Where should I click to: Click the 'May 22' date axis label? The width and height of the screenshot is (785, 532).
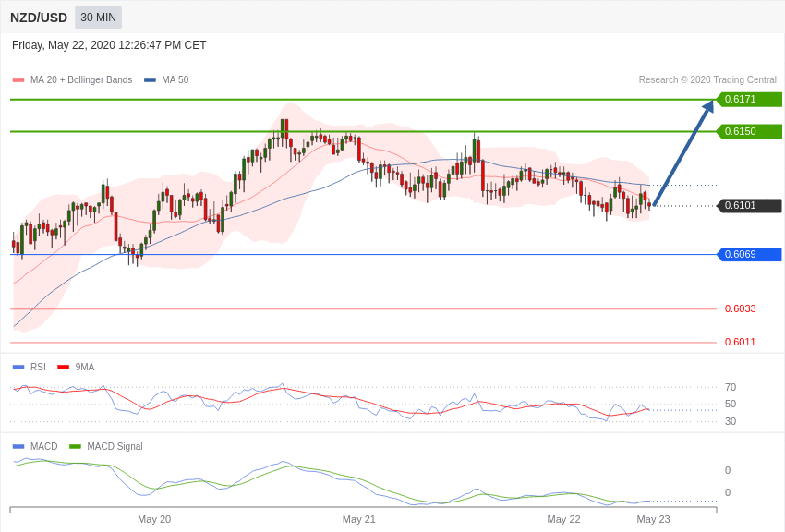(x=563, y=519)
